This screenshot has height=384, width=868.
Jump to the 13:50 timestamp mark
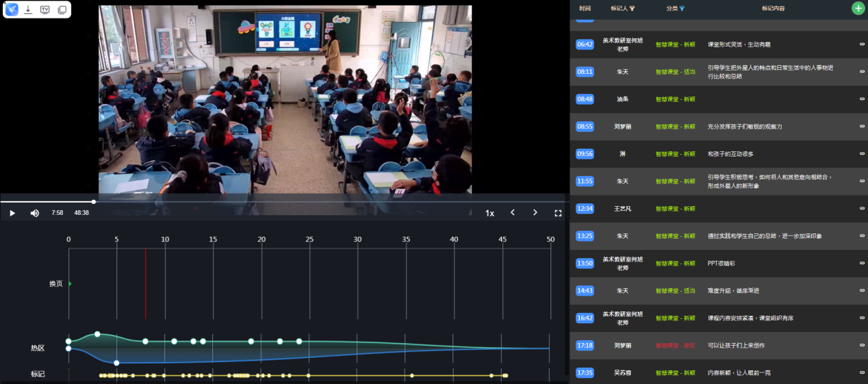coord(585,264)
